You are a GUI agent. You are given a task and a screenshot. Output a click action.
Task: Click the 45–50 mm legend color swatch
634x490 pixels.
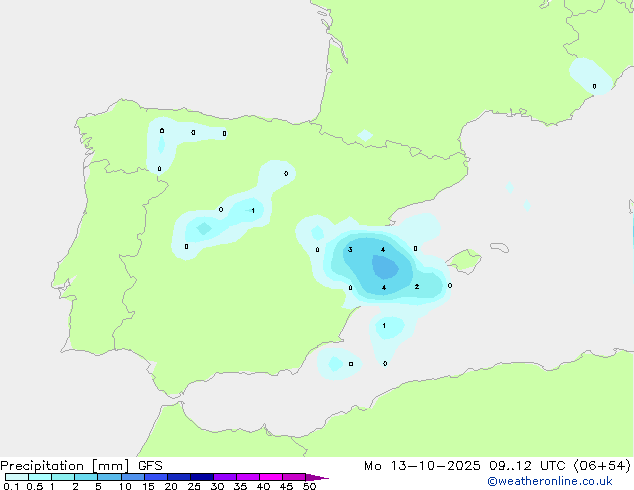(x=294, y=477)
